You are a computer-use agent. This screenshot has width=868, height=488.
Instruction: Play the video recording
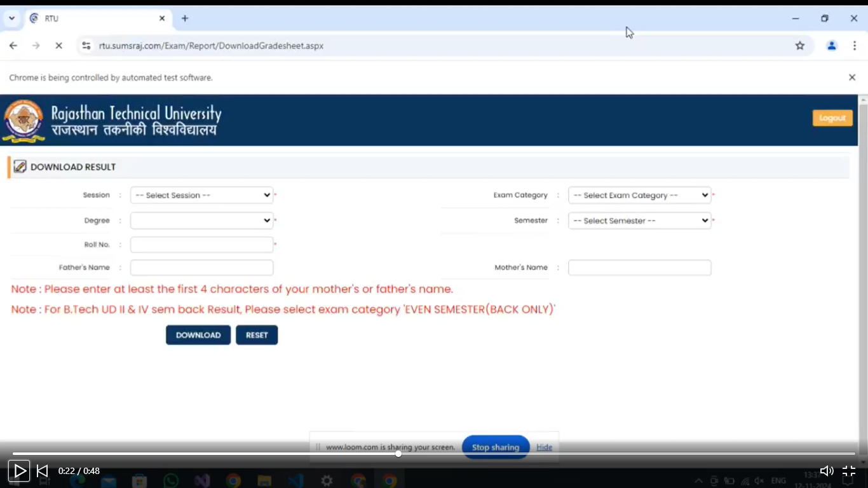pos(20,471)
